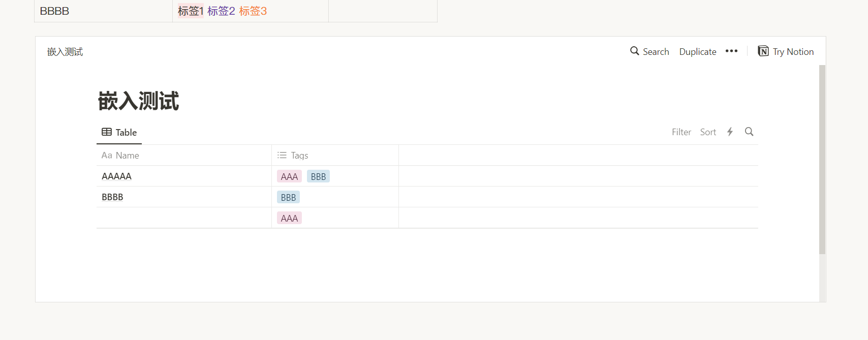Open the Tags column header menu
This screenshot has height=340, width=868.
click(x=299, y=156)
